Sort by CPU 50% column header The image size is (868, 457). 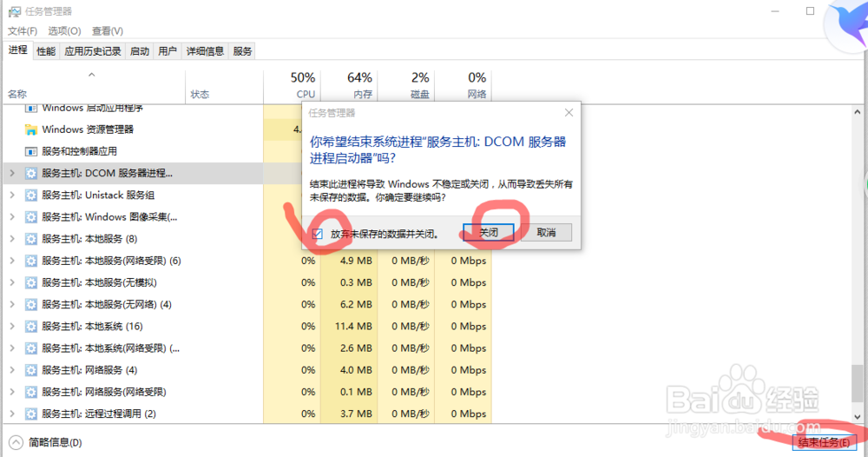pyautogui.click(x=293, y=85)
